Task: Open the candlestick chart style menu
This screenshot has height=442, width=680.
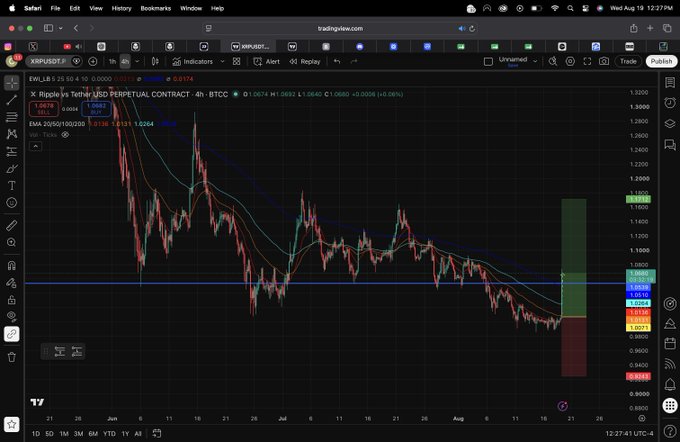Action: click(155, 62)
